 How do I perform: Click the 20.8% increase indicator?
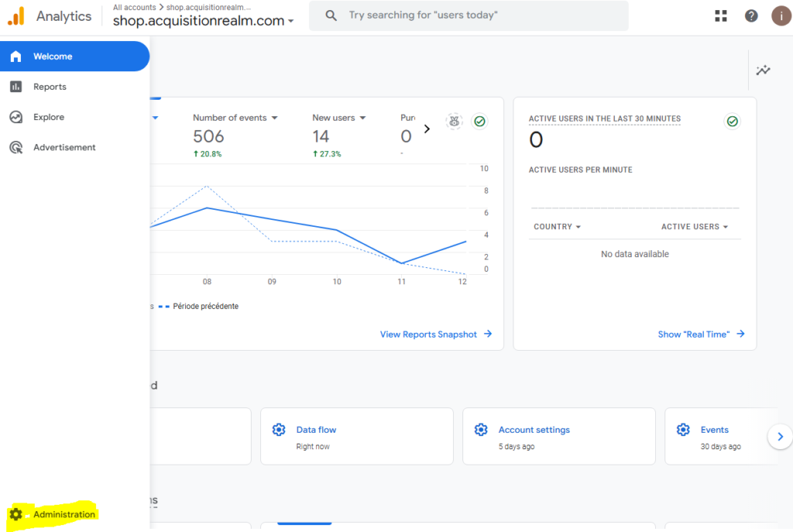208,154
